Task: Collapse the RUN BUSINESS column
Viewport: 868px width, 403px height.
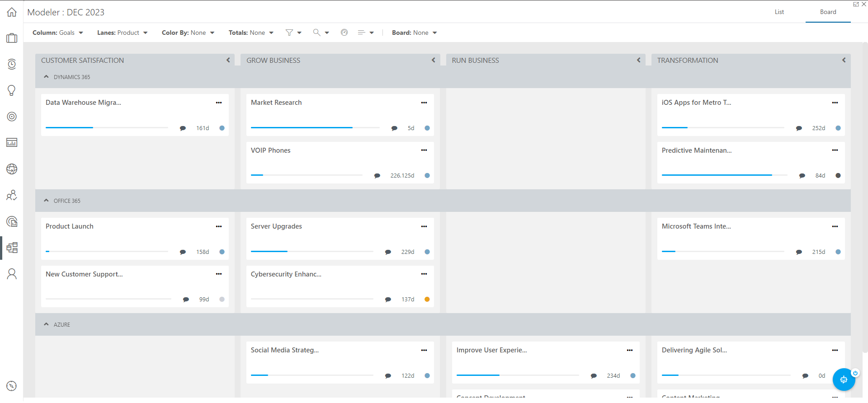Action: pyautogui.click(x=639, y=60)
